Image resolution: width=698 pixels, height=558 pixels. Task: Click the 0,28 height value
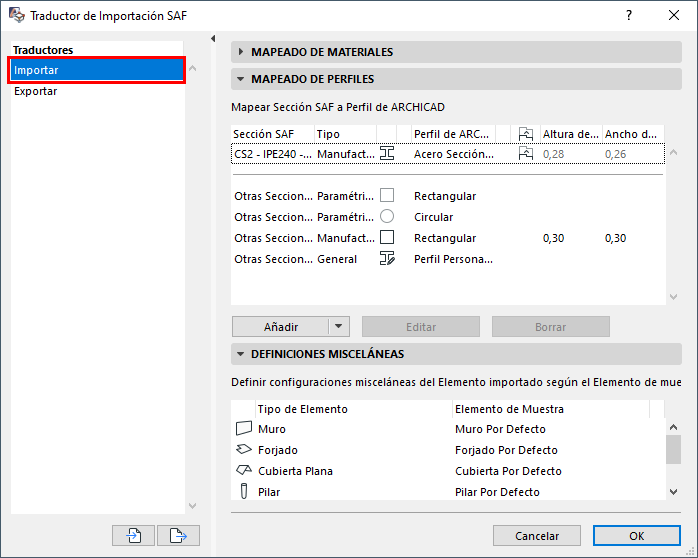point(553,154)
